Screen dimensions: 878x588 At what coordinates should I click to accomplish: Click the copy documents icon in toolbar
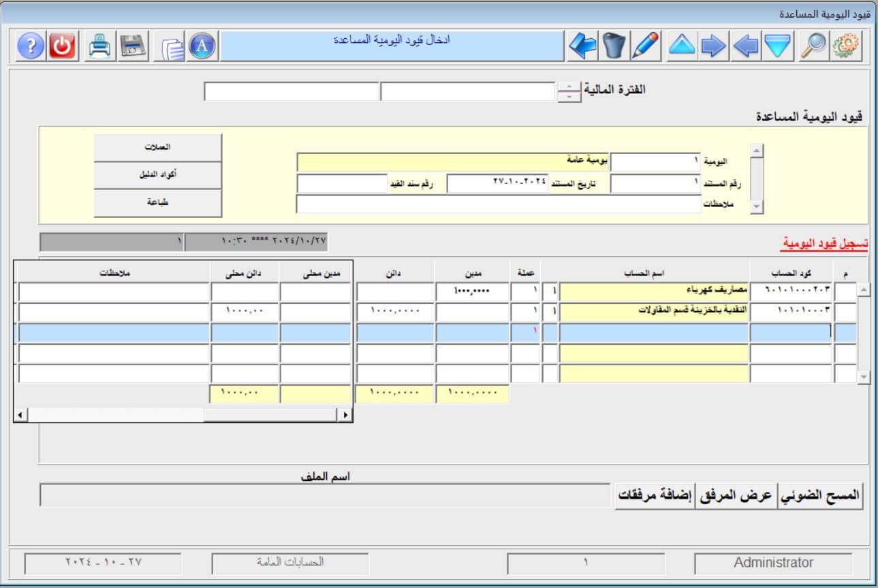point(173,48)
